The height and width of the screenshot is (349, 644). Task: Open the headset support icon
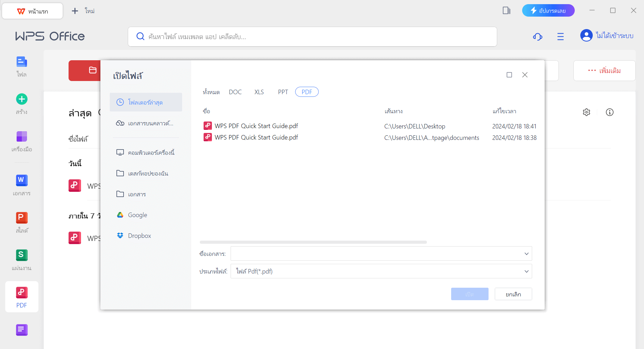point(537,36)
